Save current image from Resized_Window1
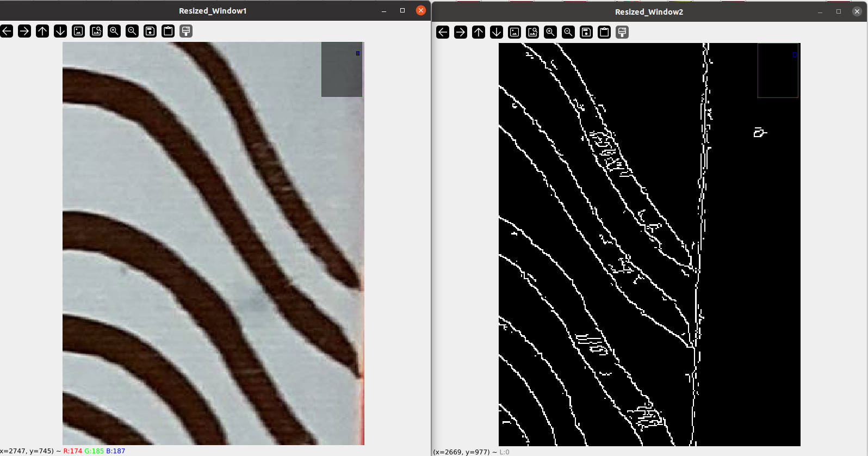This screenshot has height=456, width=868. (x=150, y=31)
